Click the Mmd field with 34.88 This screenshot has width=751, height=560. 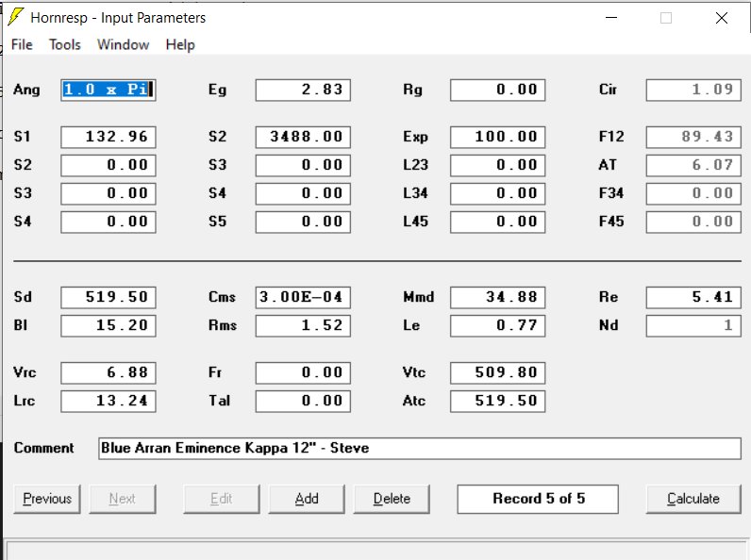coord(497,297)
